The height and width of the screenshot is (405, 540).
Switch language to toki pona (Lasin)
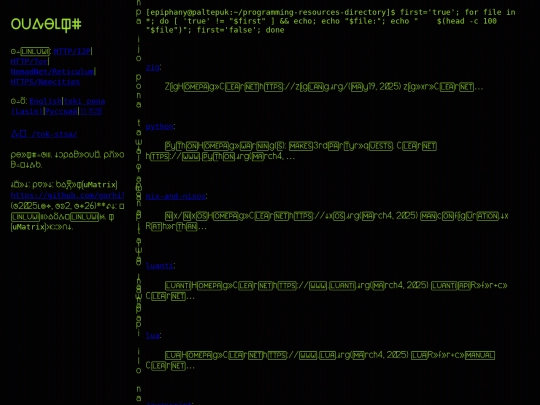click(58, 106)
